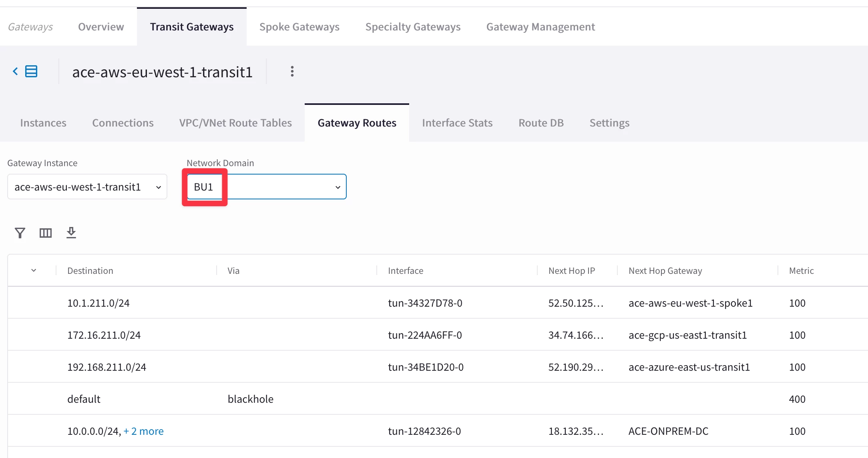868x458 pixels.
Task: Click the download routes icon
Action: [x=71, y=233]
